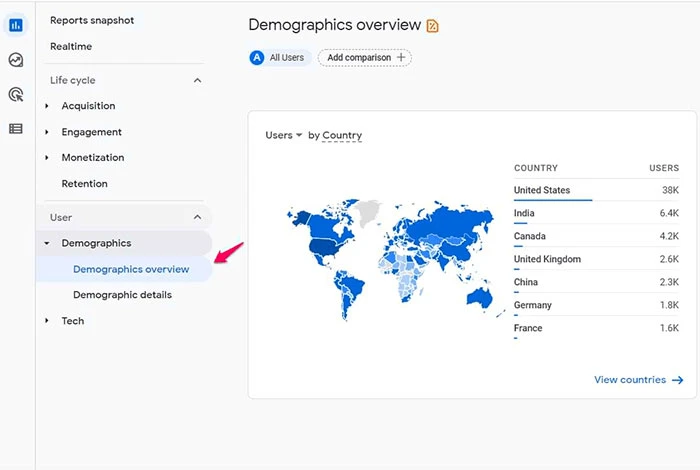Click the arrow next to View countries
Screen dimensions: 700x470
678,380
